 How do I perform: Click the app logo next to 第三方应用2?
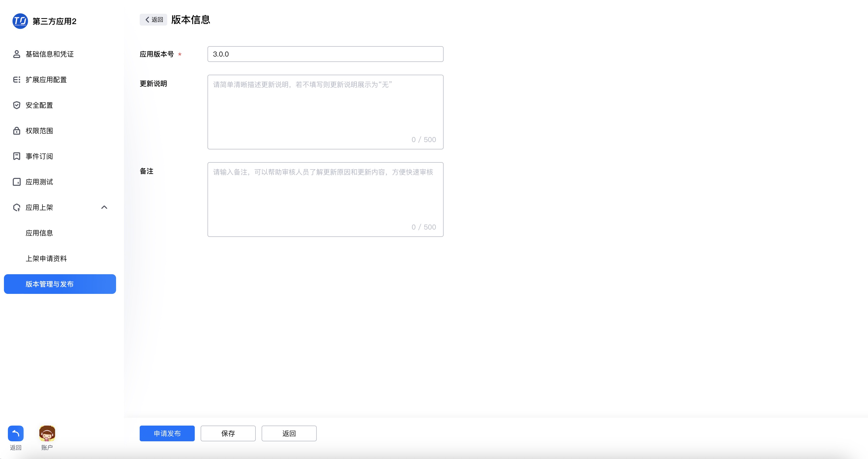click(x=20, y=21)
